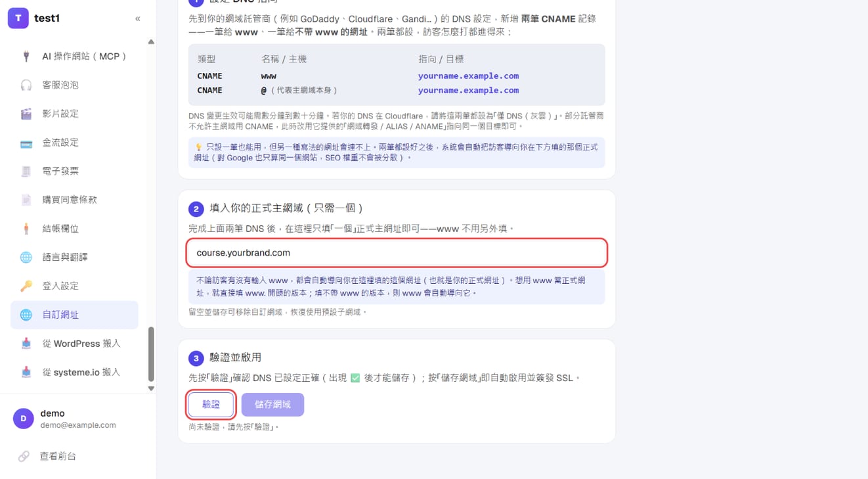The height and width of the screenshot is (479, 868).
Task: Click the 語言與翻譯 globe icon
Action: pos(26,257)
